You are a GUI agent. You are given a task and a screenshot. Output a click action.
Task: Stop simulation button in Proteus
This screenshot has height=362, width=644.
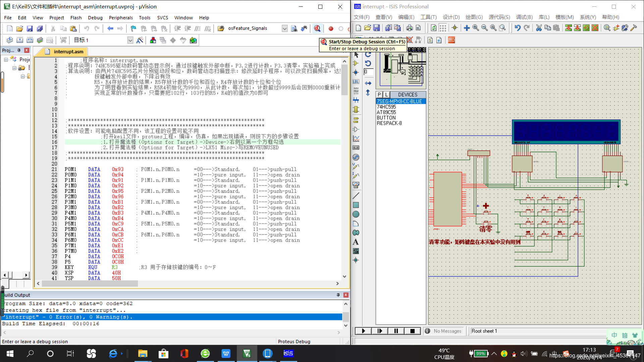[413, 331]
